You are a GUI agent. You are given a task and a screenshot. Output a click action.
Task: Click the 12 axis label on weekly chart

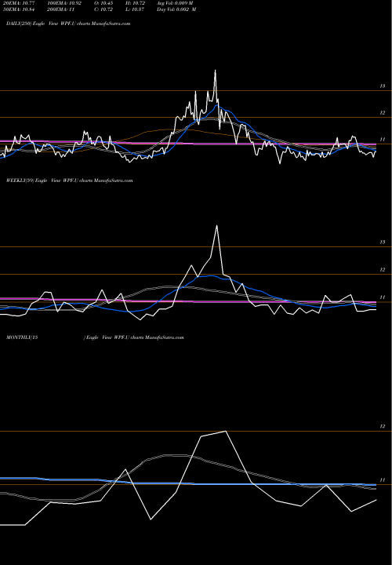click(x=383, y=270)
